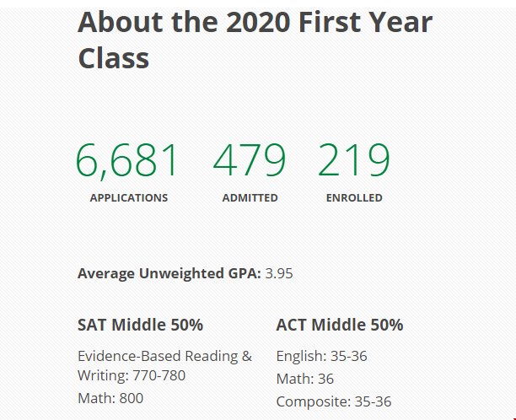Click the "About the 2020 First Year" heading
This screenshot has height=420, width=516.
[255, 23]
